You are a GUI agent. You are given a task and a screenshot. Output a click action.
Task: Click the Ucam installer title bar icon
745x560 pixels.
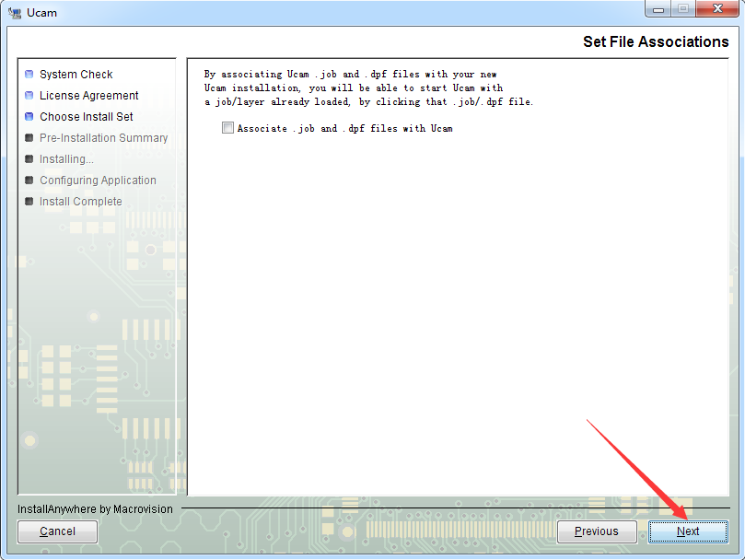[x=15, y=13]
